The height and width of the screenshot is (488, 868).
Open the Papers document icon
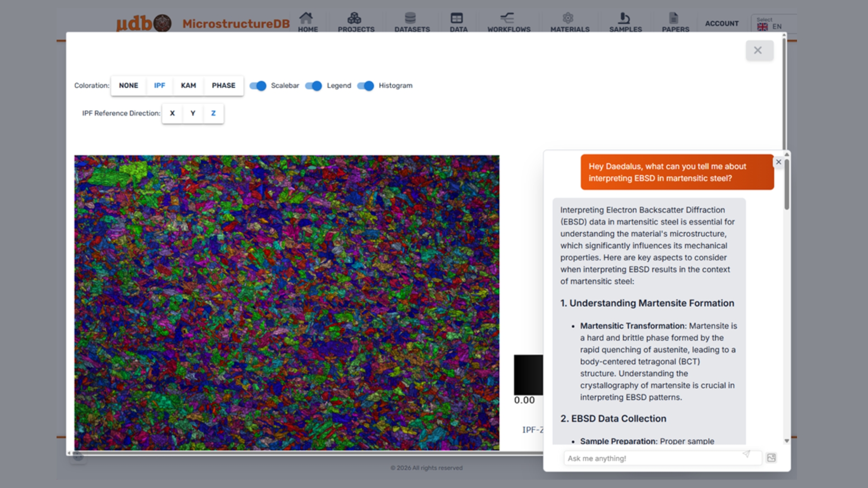click(x=674, y=18)
